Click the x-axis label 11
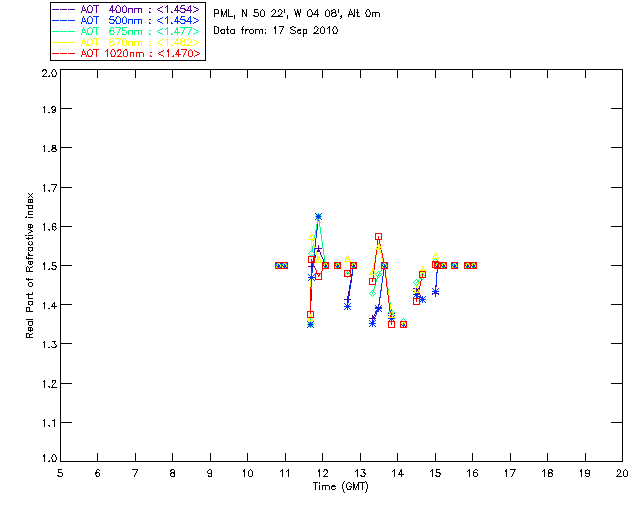 point(285,473)
